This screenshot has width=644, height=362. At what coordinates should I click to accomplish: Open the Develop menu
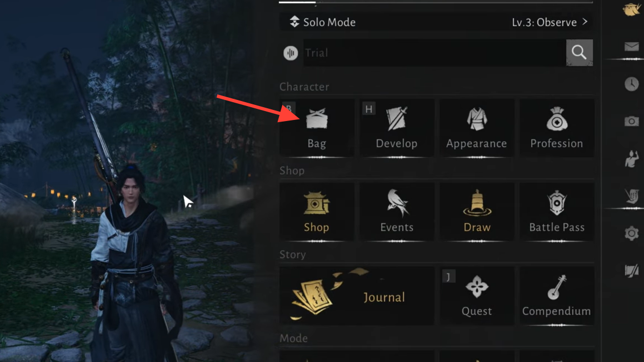[397, 128]
